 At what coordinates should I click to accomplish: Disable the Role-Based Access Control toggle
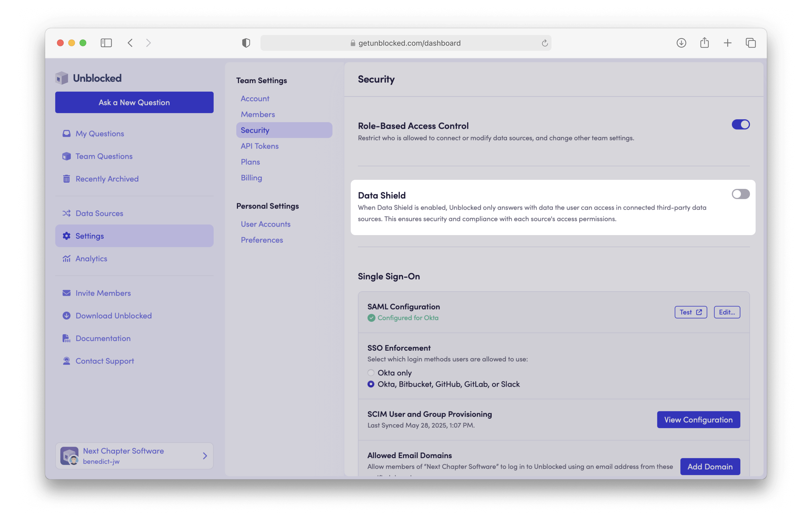pos(740,124)
